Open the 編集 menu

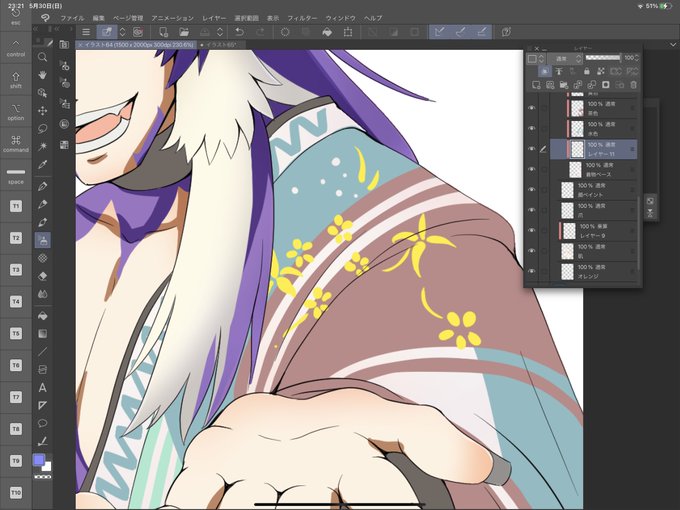(x=98, y=18)
